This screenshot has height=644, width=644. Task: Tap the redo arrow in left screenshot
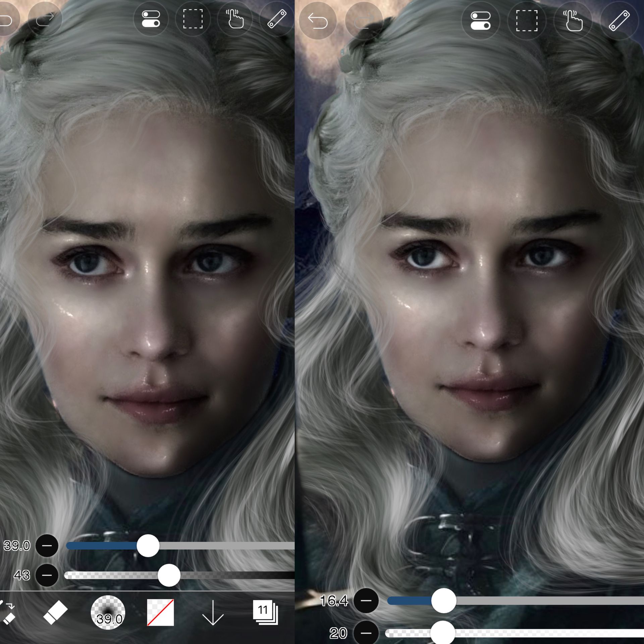point(45,19)
